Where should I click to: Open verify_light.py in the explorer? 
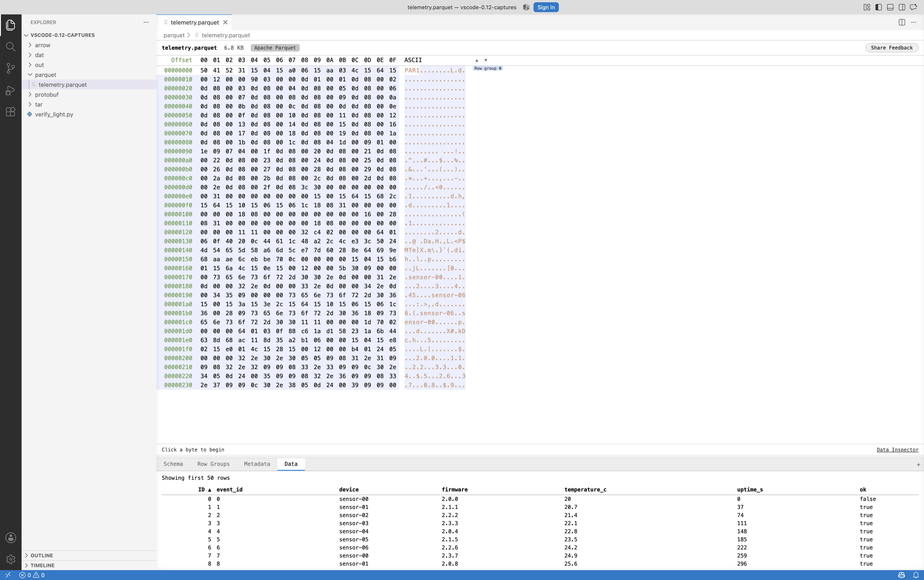tap(89, 114)
